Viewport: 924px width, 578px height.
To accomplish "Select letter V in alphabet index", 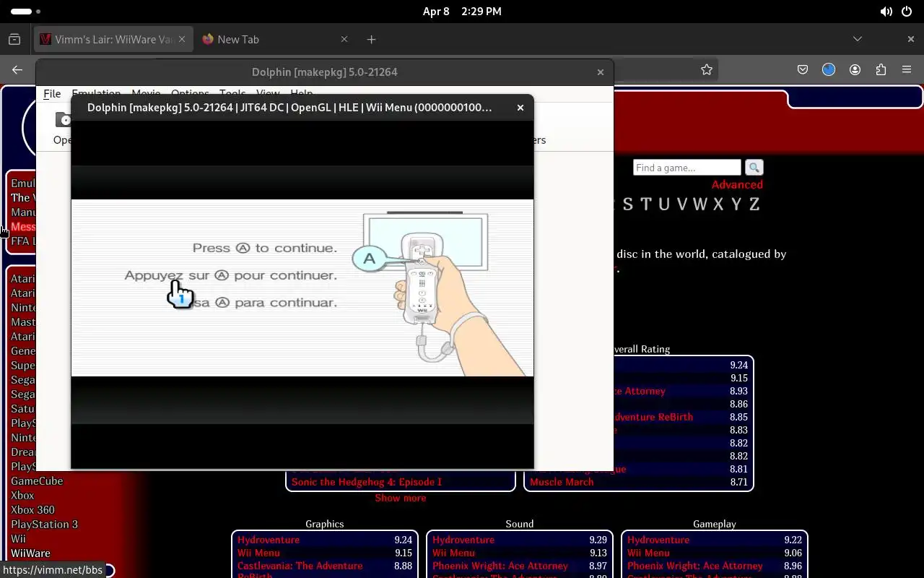I will point(681,204).
